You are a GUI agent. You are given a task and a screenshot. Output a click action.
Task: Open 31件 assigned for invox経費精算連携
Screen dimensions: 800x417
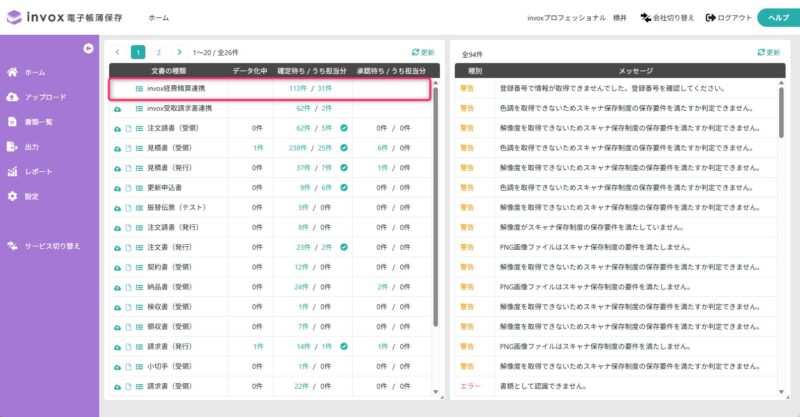point(324,88)
